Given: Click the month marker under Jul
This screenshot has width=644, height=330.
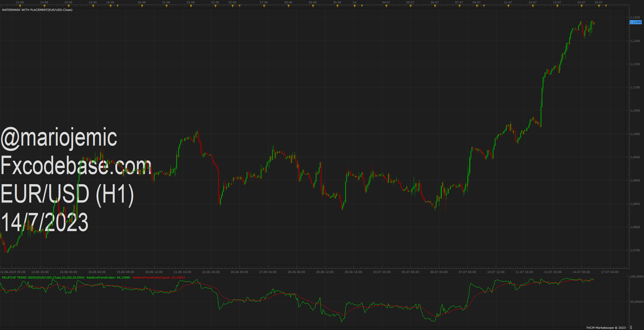Looking at the screenshot, I should tap(355, 6).
